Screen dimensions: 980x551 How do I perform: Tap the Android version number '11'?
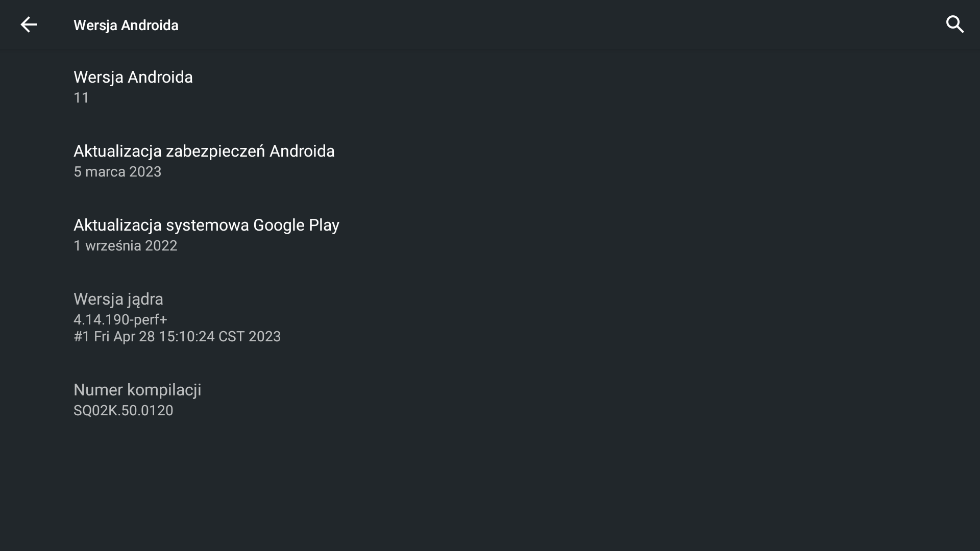pos(82,98)
